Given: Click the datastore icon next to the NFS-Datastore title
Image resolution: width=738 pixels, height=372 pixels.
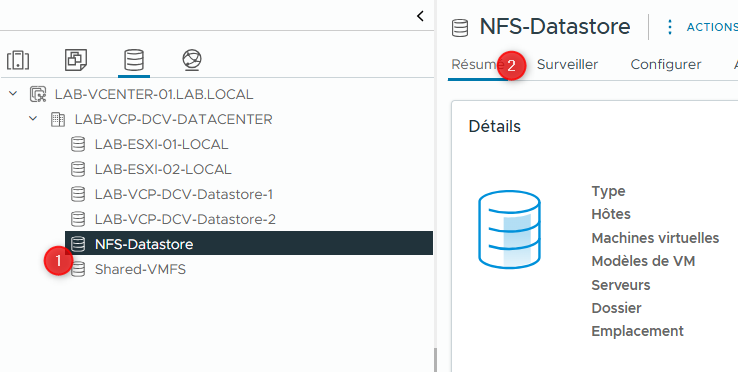Looking at the screenshot, I should 460,27.
